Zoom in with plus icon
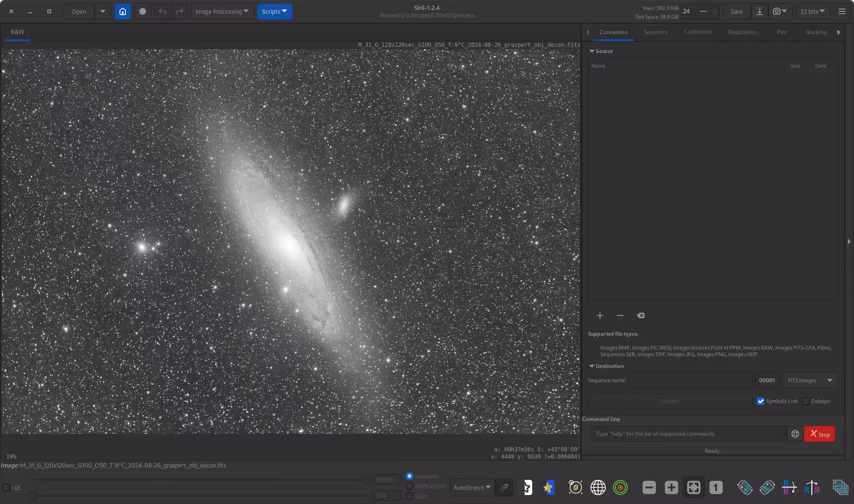Image resolution: width=854 pixels, height=504 pixels. coord(672,487)
